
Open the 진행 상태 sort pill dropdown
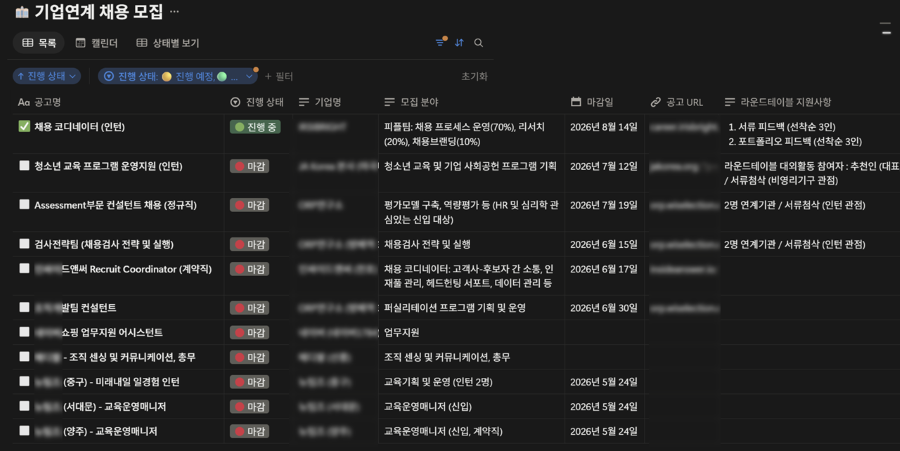pos(46,76)
